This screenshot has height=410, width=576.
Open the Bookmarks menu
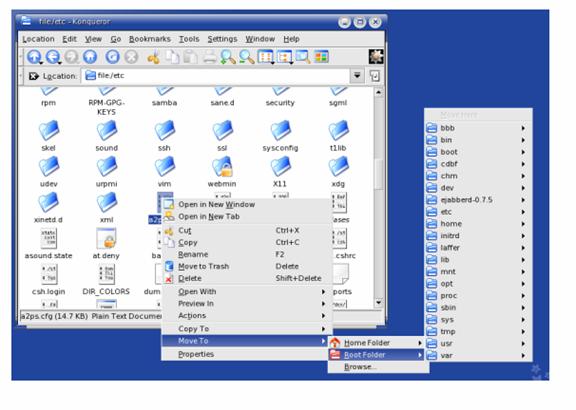point(150,39)
